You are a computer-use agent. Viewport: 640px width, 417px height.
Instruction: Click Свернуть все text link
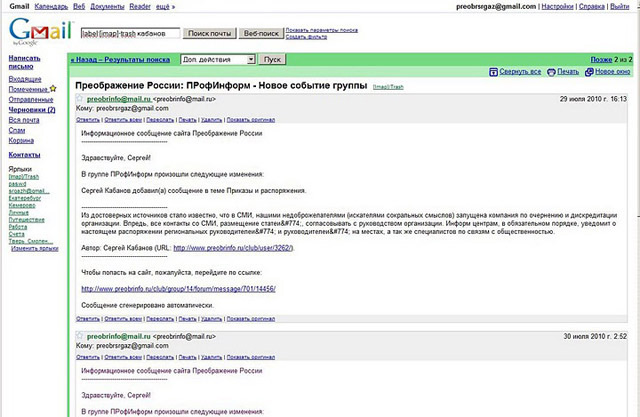point(520,72)
